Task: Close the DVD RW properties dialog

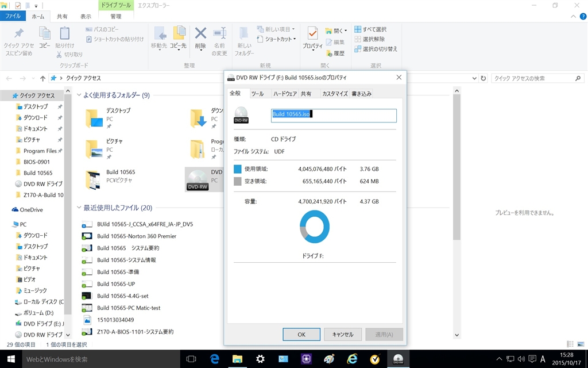Action: pos(399,78)
